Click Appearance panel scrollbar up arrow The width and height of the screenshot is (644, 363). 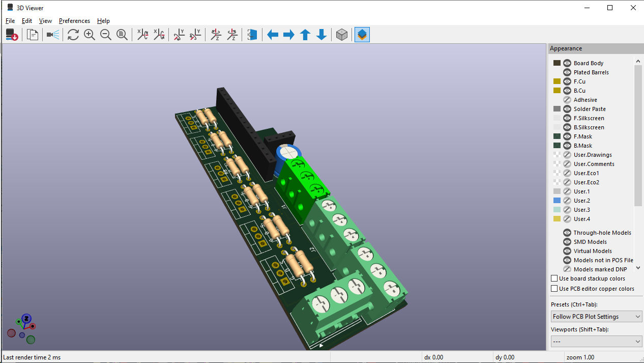pyautogui.click(x=638, y=62)
